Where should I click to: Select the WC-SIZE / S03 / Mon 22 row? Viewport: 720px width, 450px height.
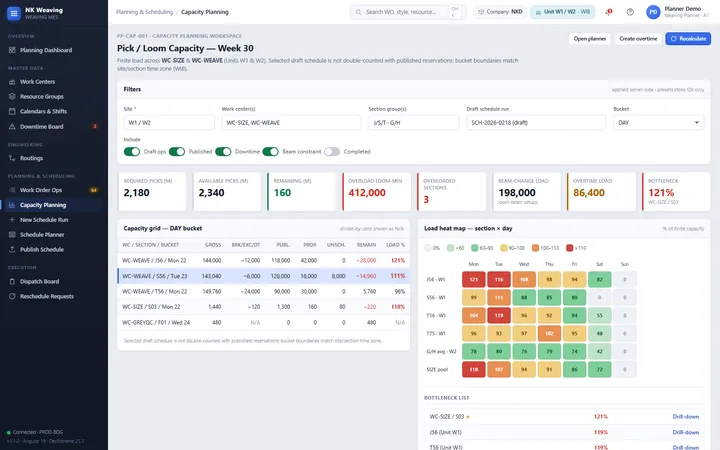(x=264, y=307)
